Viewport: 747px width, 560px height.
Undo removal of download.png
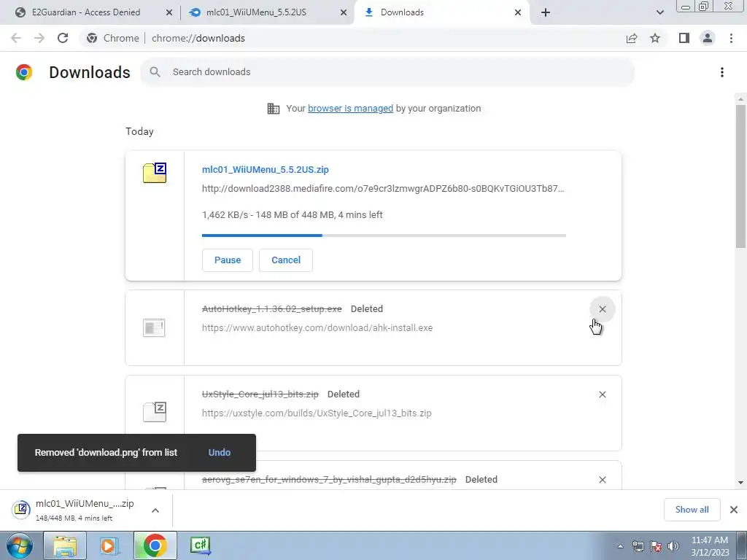219,452
